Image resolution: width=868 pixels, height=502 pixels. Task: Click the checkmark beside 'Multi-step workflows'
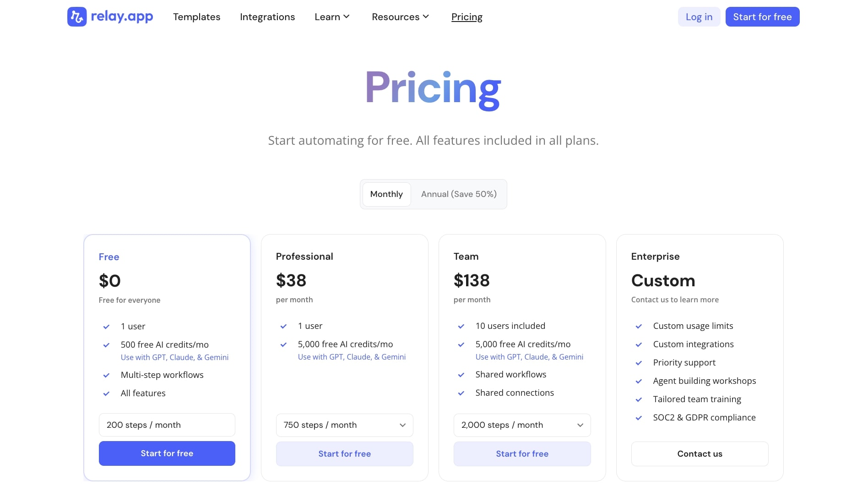click(107, 375)
